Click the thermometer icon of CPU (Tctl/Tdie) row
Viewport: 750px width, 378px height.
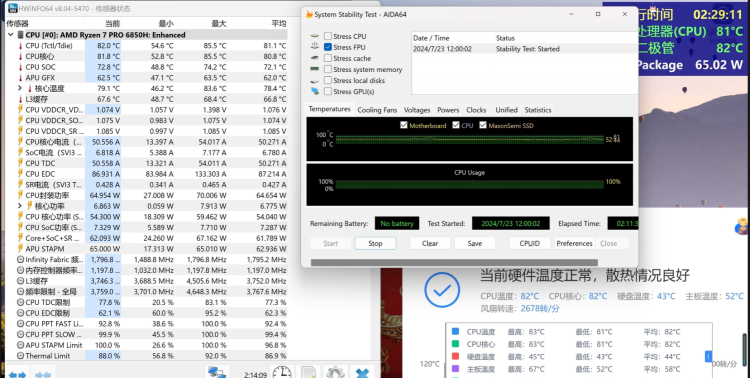pyautogui.click(x=21, y=46)
